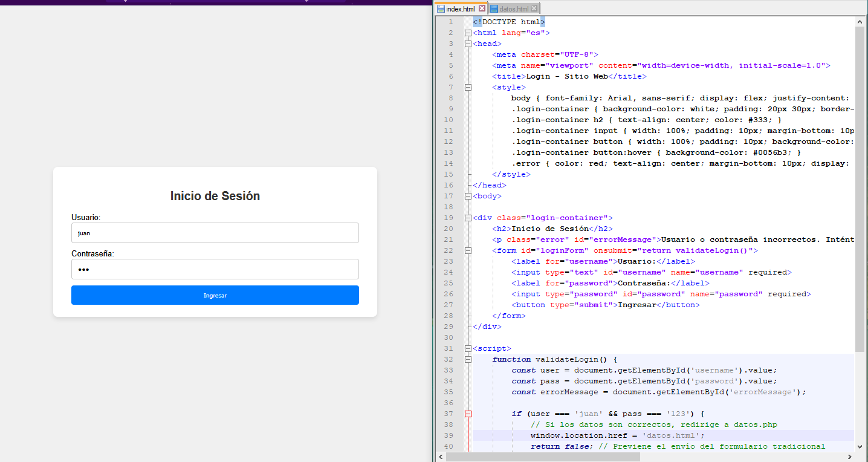The image size is (868, 462).
Task: Click the disk icon on datos.html tab
Action: point(494,9)
